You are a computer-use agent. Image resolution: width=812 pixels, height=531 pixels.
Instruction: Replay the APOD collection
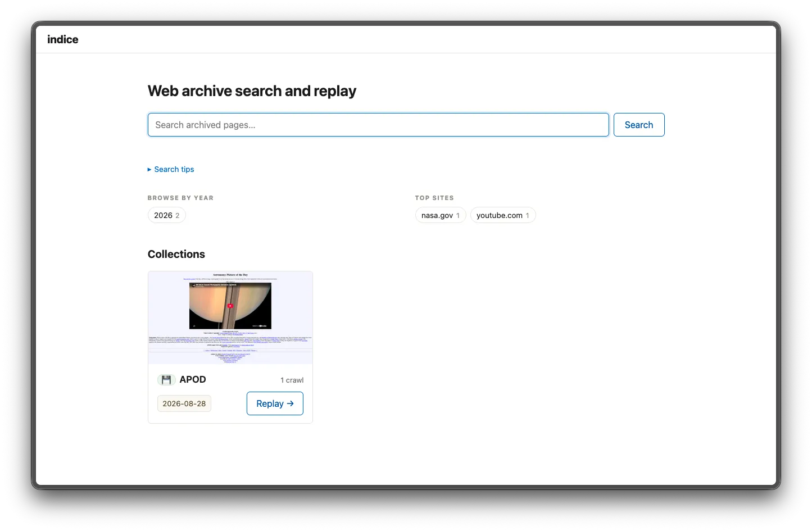(275, 403)
